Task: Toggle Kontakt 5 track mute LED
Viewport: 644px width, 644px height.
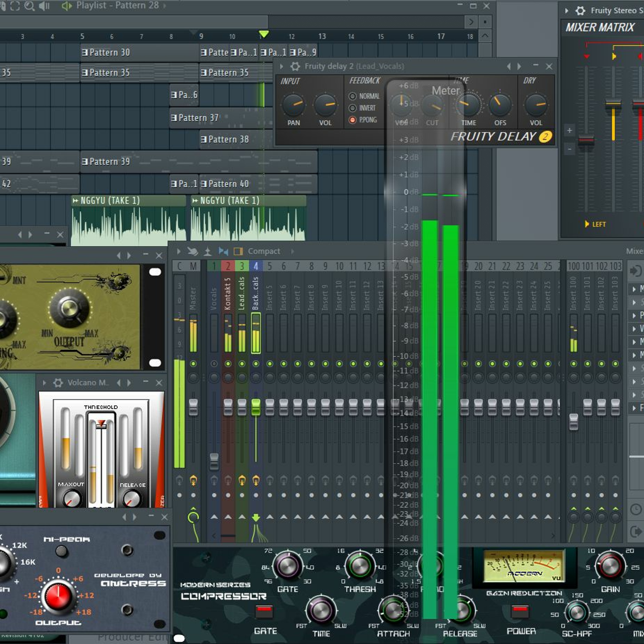Action: click(x=228, y=364)
